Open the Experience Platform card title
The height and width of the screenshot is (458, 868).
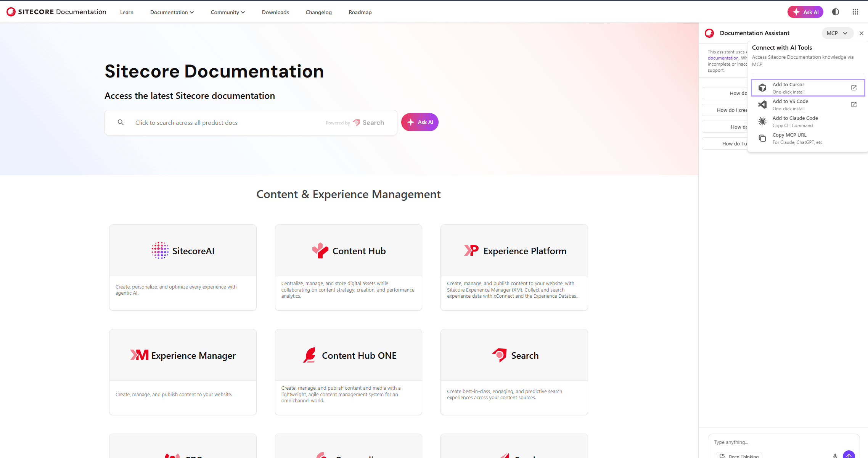point(525,251)
